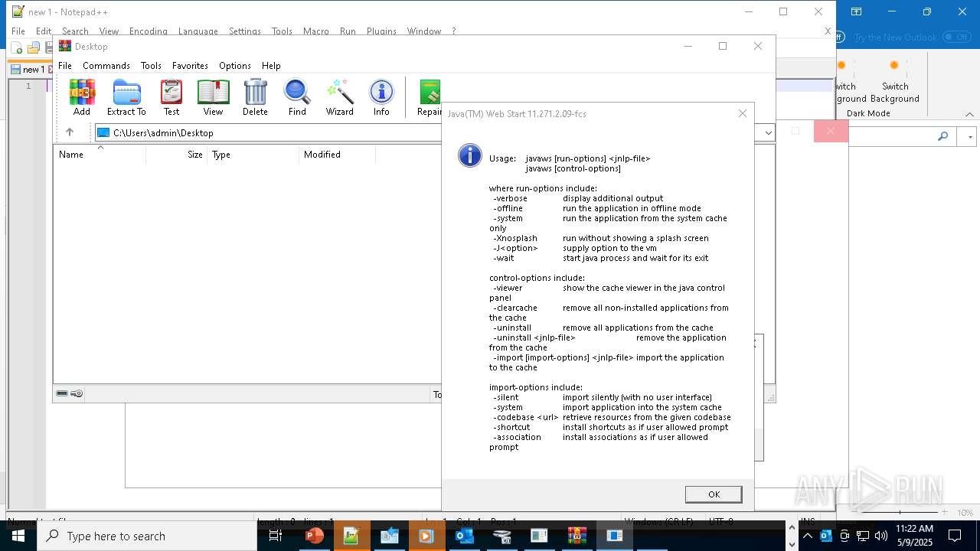Open the Notepad++ Settings menu
The height and width of the screenshot is (551, 980).
245,31
